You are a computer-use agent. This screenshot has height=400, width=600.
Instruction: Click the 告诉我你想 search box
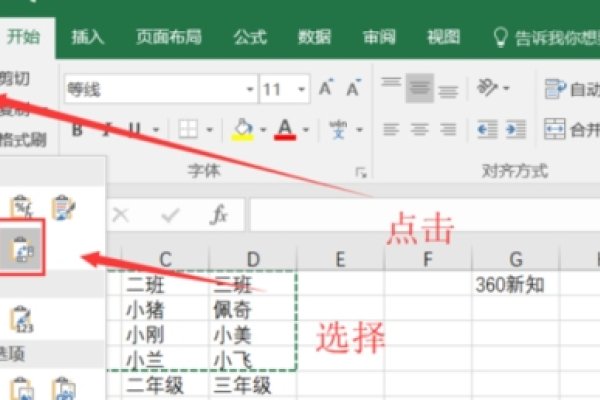pos(545,38)
